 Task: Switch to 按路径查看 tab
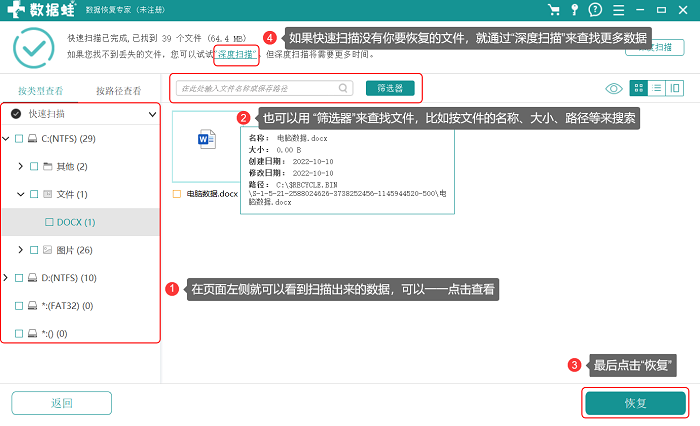(119, 91)
